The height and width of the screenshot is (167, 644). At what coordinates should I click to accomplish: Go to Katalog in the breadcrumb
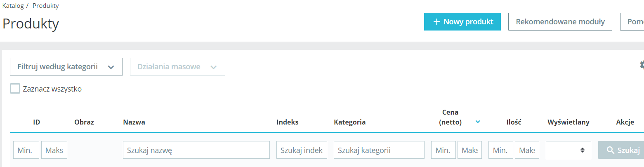click(x=12, y=6)
